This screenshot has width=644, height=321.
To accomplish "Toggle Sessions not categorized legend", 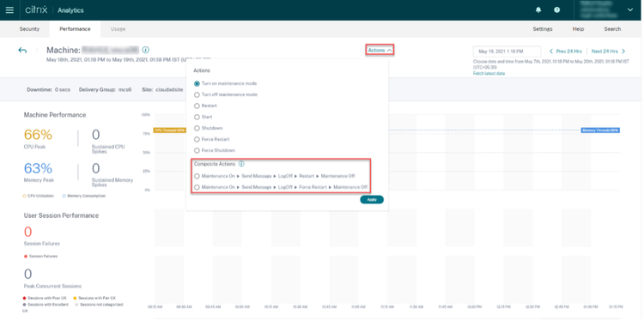I will pyautogui.click(x=99, y=305).
